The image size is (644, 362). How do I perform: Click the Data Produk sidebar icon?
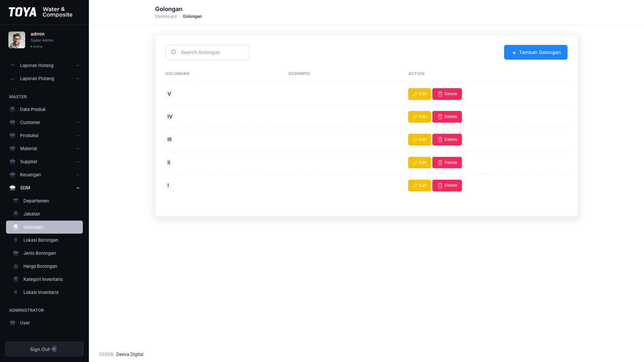12,109
